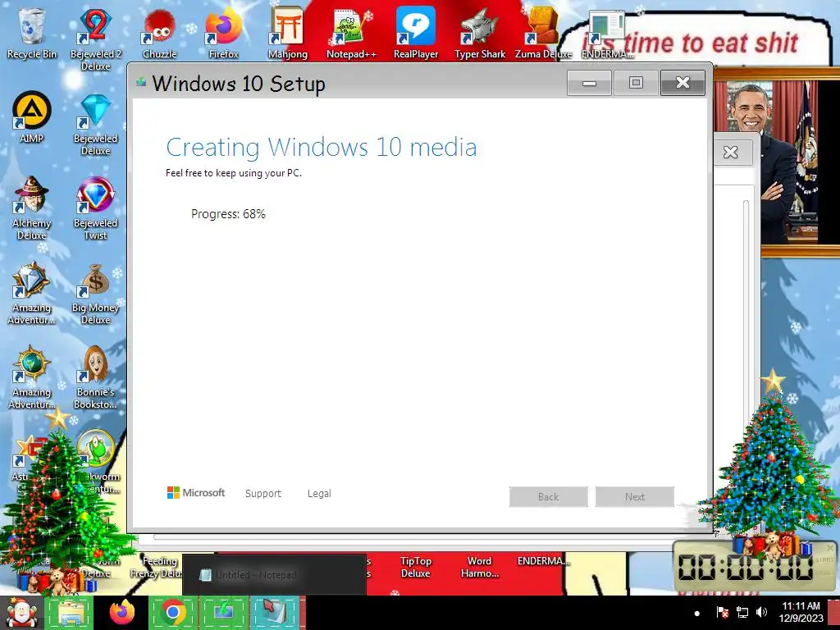Open Bonnie's Bookstore shortcut

point(95,377)
